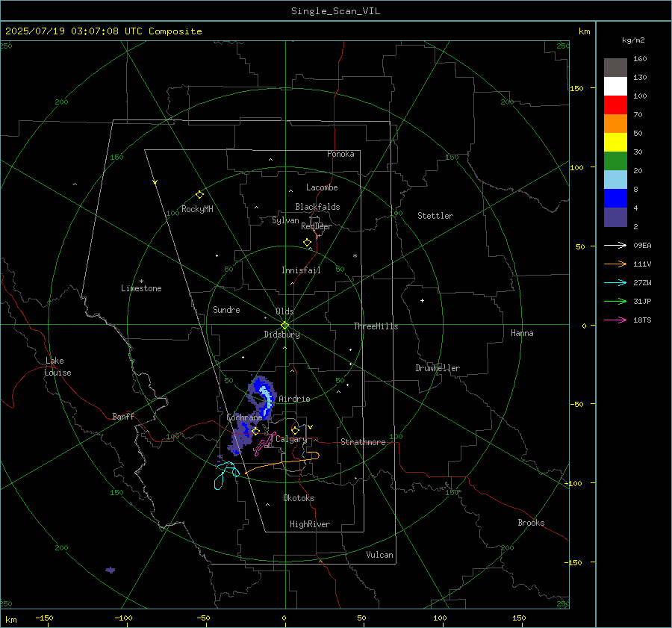Screen dimensions: 672x628
Task: Click the yellow radar-site diamond near Olds
Action: (x=284, y=326)
